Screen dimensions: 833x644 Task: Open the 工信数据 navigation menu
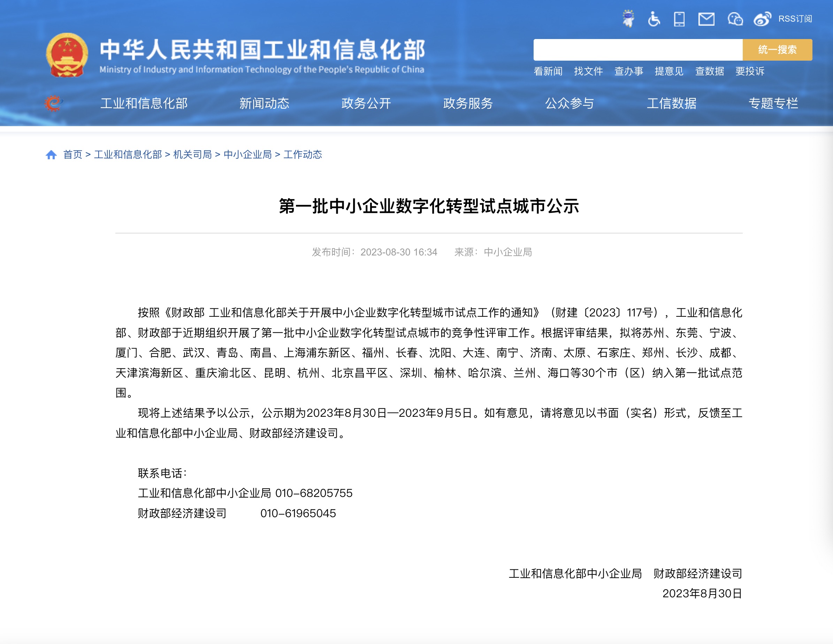(672, 103)
